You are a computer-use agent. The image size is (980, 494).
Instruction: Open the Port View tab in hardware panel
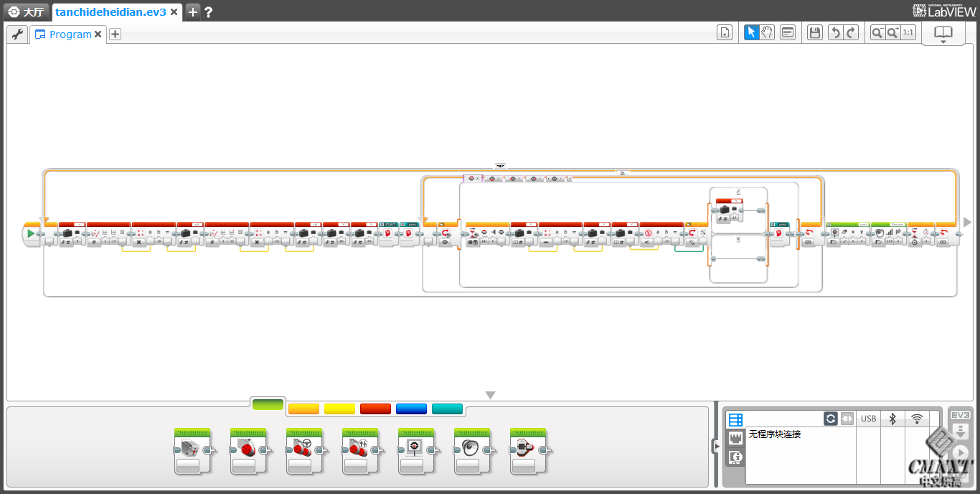tap(735, 438)
